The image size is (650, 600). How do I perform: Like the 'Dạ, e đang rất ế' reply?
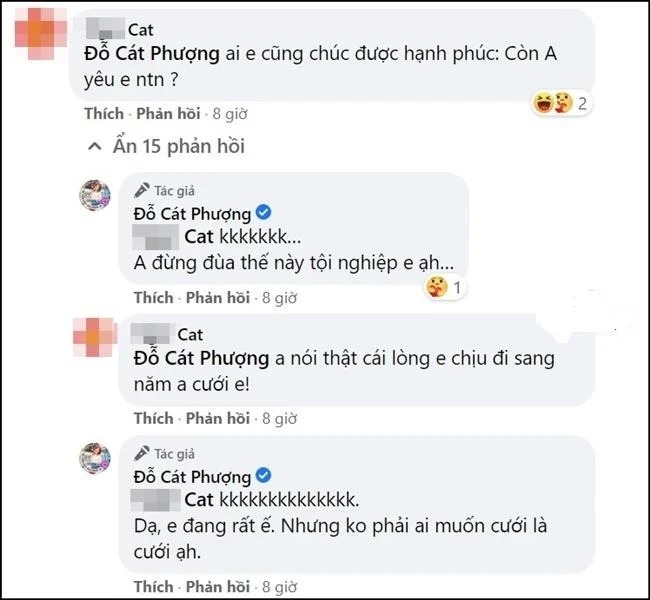coord(153,587)
